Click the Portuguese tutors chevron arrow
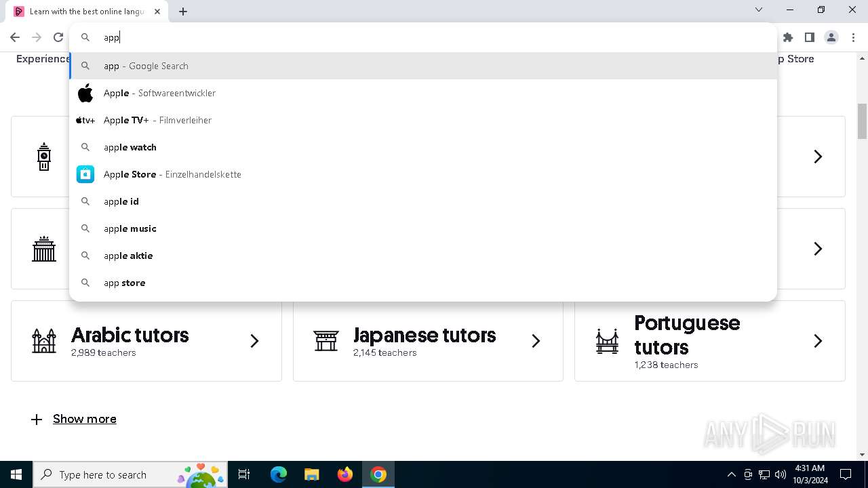The height and width of the screenshot is (488, 868). (818, 341)
